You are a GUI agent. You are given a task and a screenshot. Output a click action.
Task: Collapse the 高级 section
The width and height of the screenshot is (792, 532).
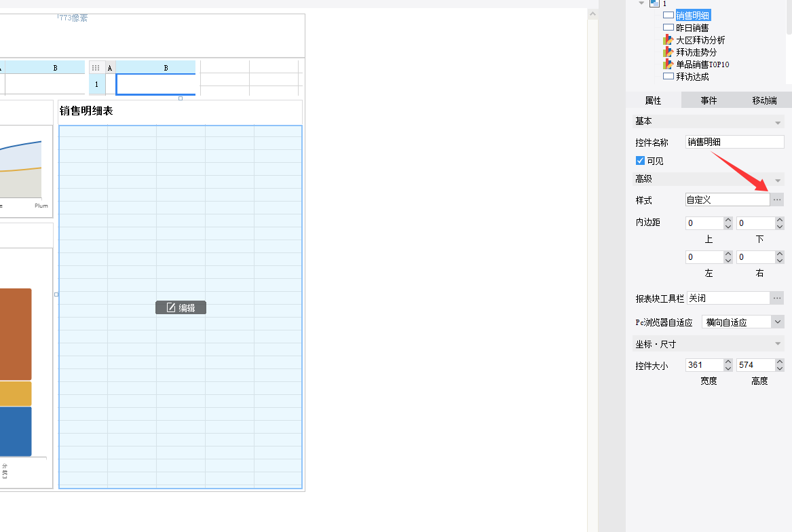click(778, 179)
